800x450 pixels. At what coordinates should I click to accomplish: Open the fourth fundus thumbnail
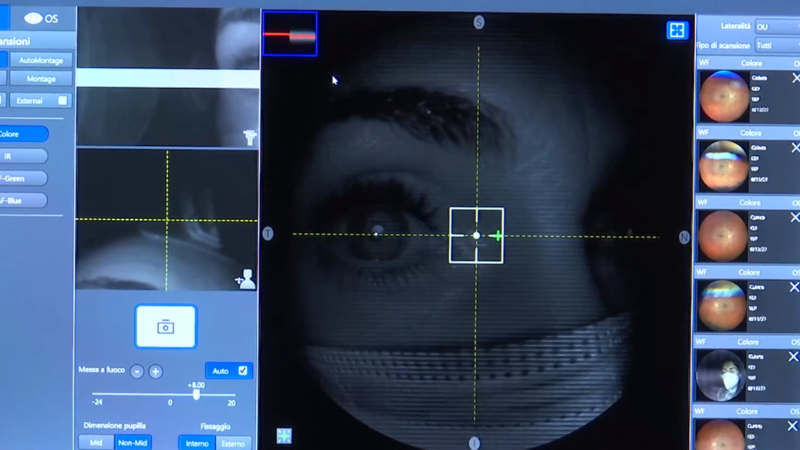click(722, 306)
